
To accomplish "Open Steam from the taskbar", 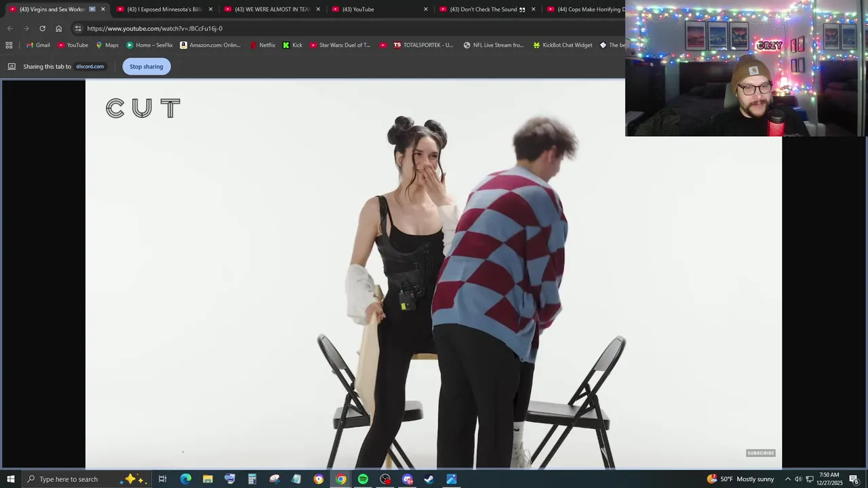I will [x=429, y=479].
